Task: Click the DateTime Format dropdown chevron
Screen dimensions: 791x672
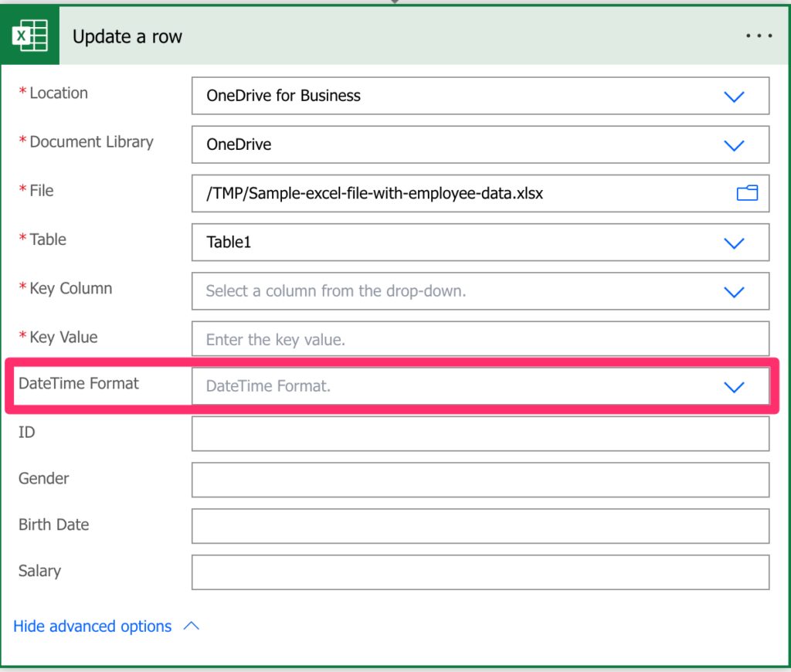Action: (734, 386)
